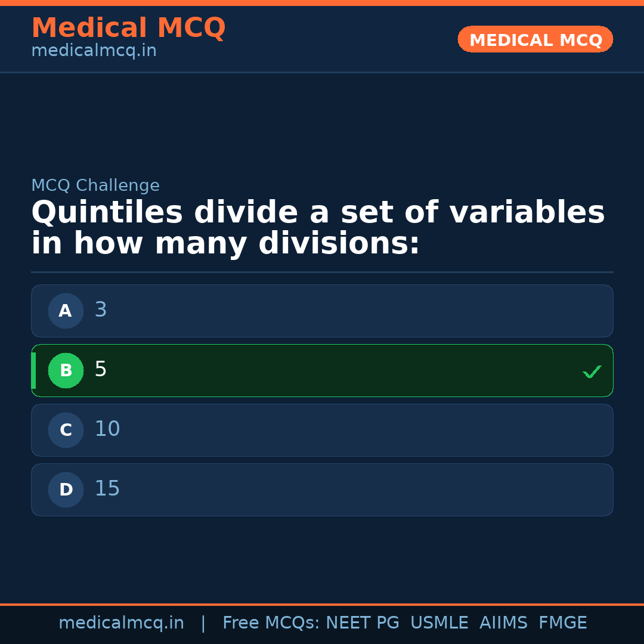The height and width of the screenshot is (644, 644).
Task: Select answer option A showing 3
Action: click(x=322, y=311)
